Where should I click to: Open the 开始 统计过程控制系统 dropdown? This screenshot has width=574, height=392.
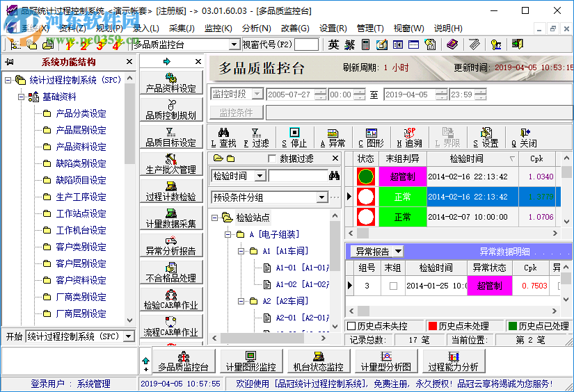(x=129, y=336)
